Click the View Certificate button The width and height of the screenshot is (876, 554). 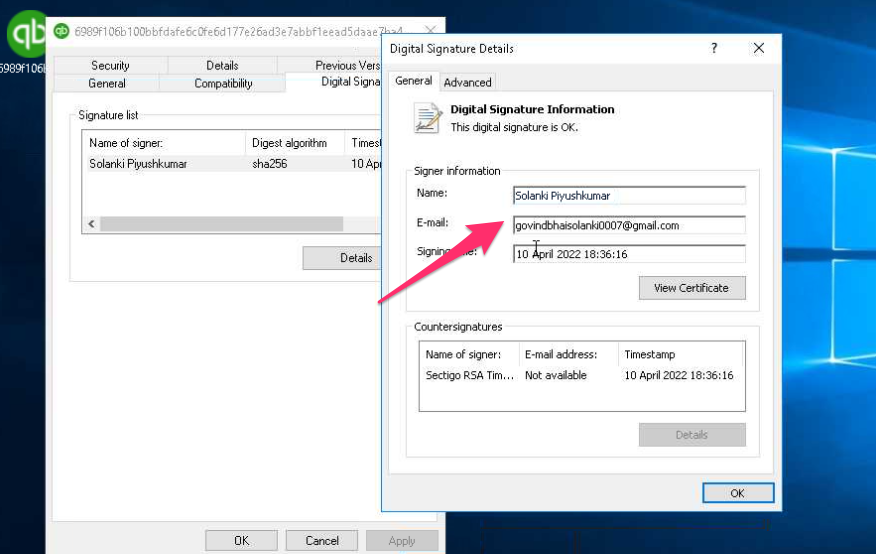692,288
